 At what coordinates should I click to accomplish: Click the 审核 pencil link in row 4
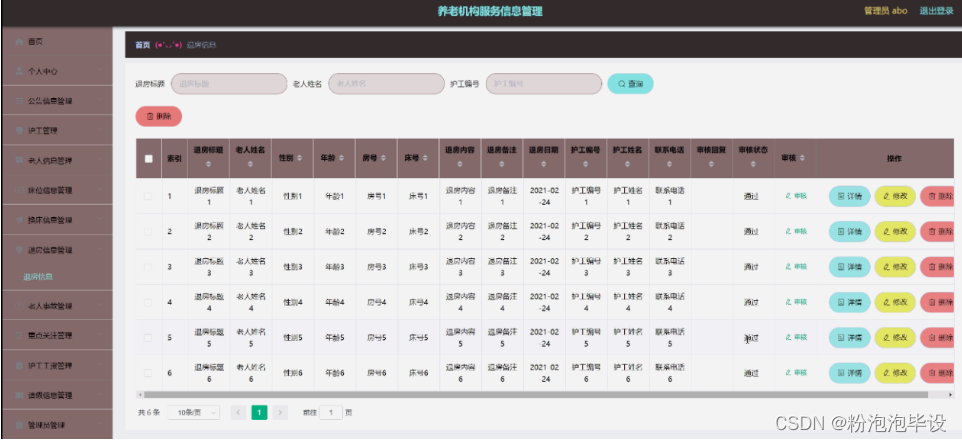pos(796,302)
